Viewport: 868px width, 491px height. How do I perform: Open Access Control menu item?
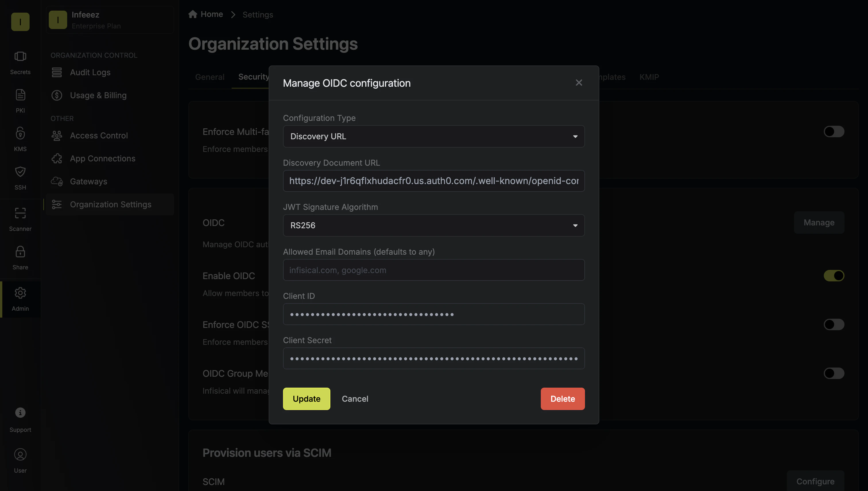[x=110, y=136]
